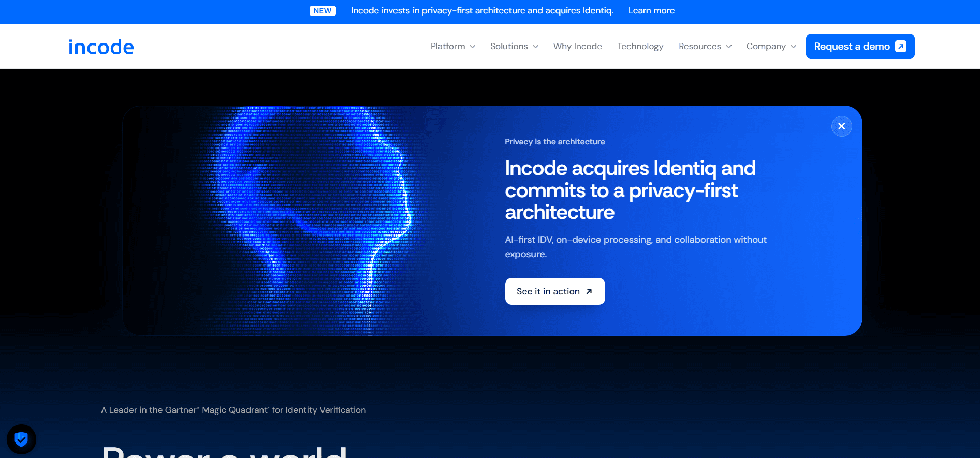
Task: Expand the Platform menu
Action: [x=453, y=47]
